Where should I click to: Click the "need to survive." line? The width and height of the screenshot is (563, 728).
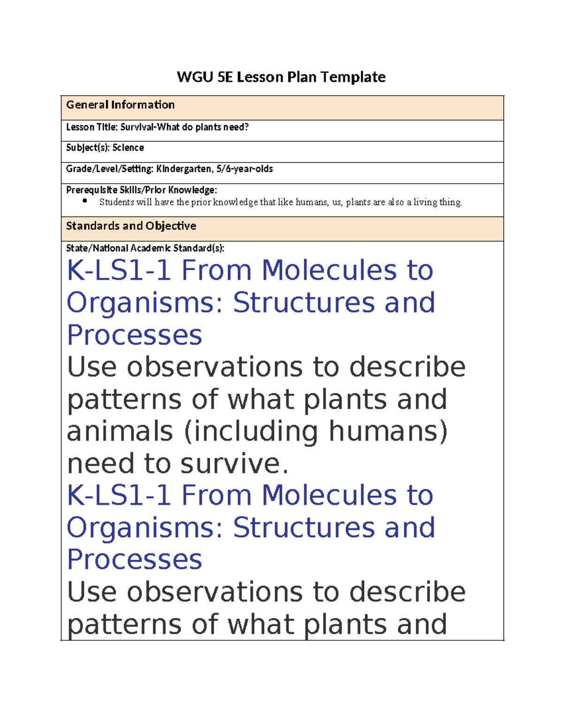point(178,464)
